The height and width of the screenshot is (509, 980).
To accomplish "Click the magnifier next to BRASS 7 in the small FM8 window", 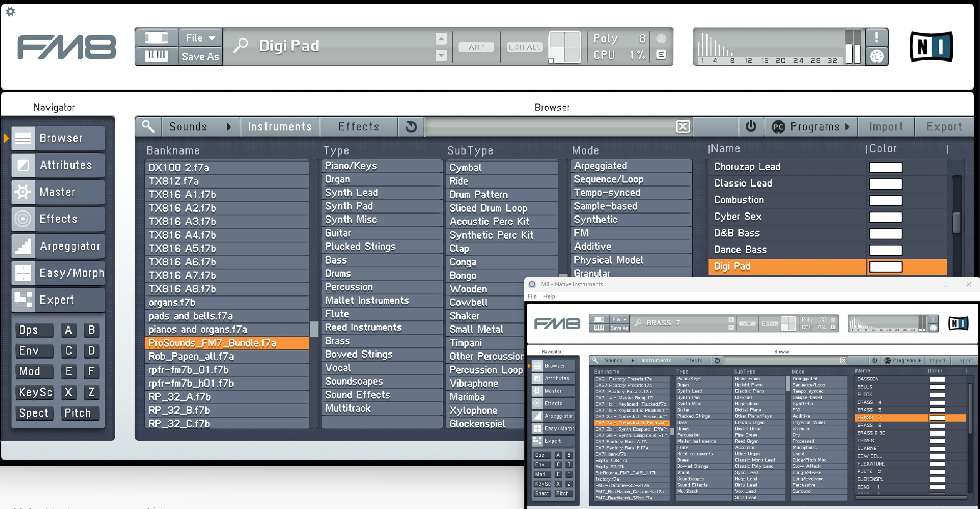I will (638, 323).
